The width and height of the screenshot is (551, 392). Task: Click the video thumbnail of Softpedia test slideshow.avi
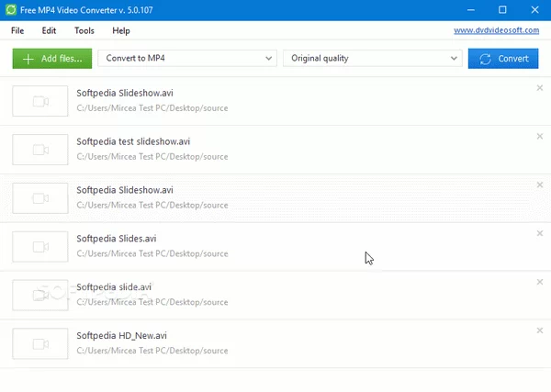pyautogui.click(x=40, y=150)
